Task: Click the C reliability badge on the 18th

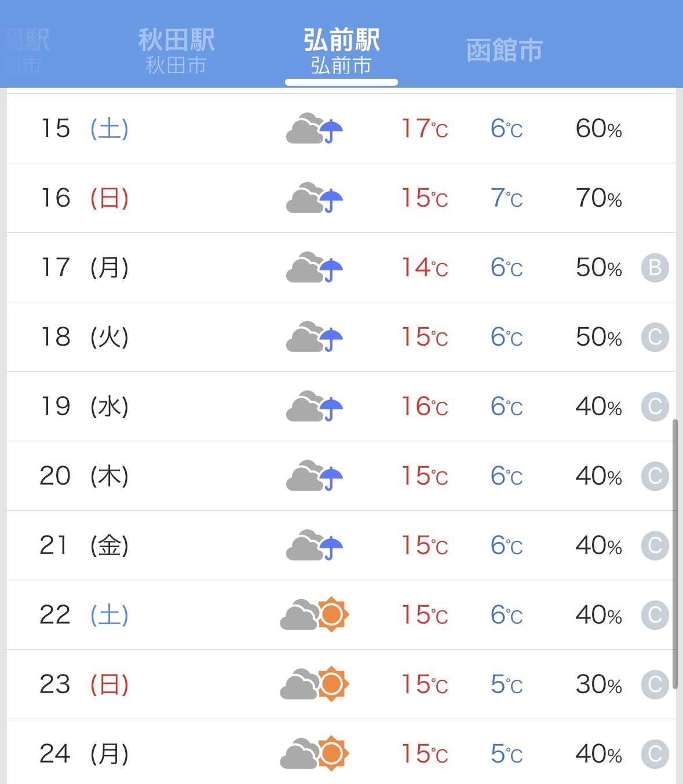Action: point(655,337)
